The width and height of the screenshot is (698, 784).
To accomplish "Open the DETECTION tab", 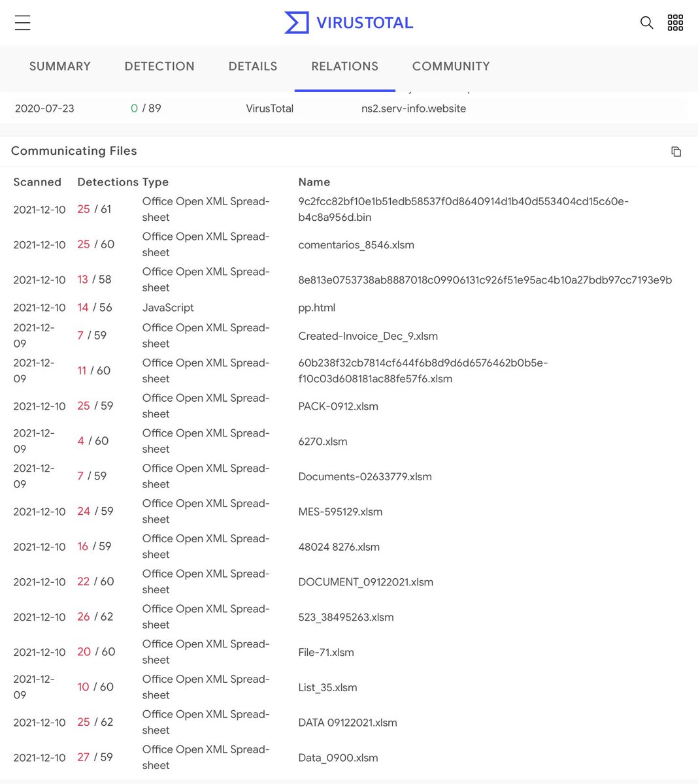I will [159, 66].
